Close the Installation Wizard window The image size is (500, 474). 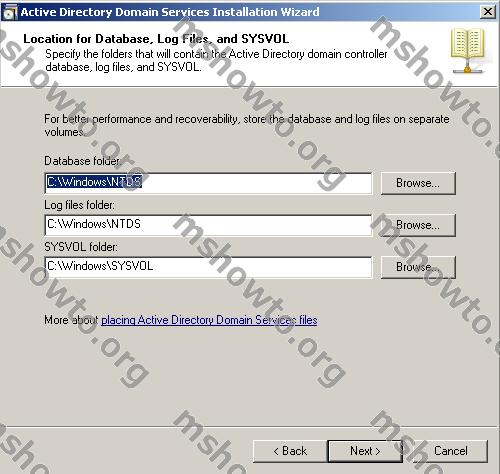(487, 12)
